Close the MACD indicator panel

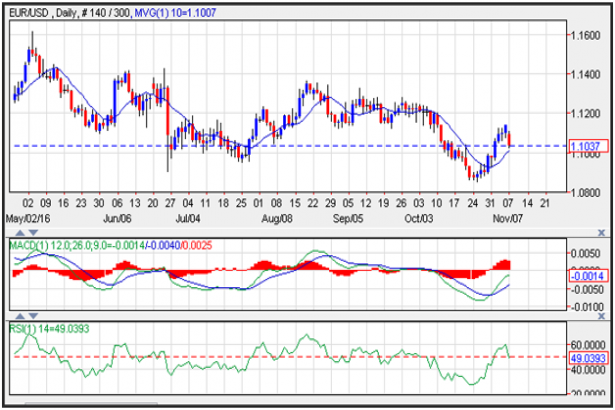601,230
